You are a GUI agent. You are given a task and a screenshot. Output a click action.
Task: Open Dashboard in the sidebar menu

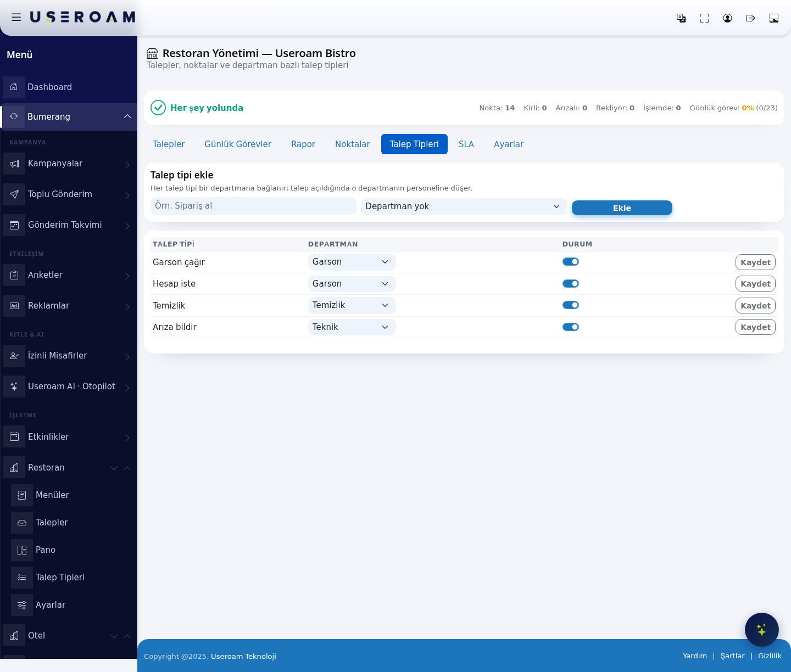pos(69,87)
